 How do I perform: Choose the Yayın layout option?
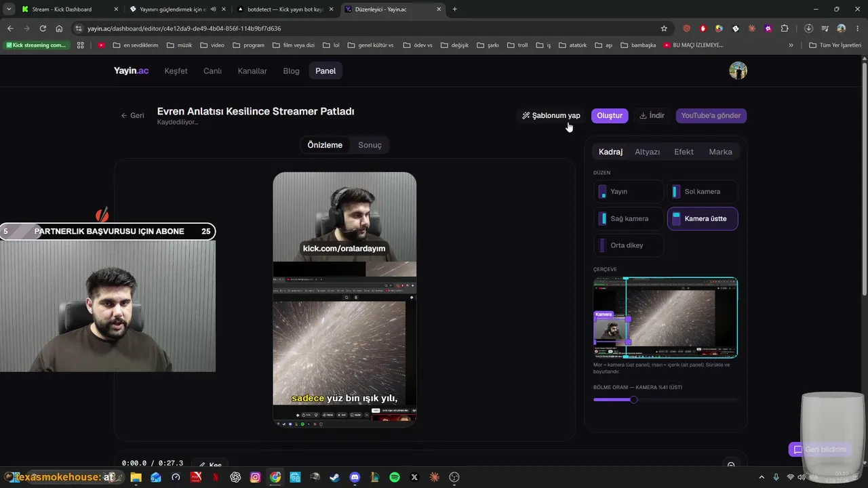tap(629, 192)
